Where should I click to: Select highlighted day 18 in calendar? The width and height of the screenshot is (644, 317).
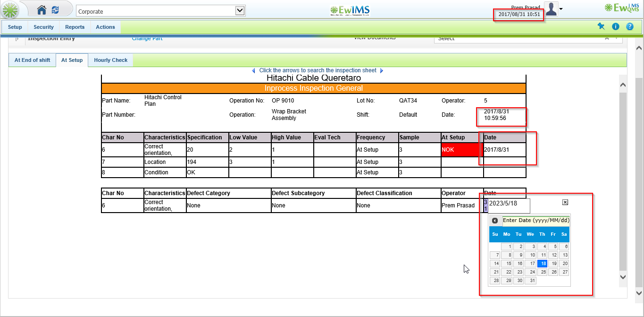pos(542,264)
